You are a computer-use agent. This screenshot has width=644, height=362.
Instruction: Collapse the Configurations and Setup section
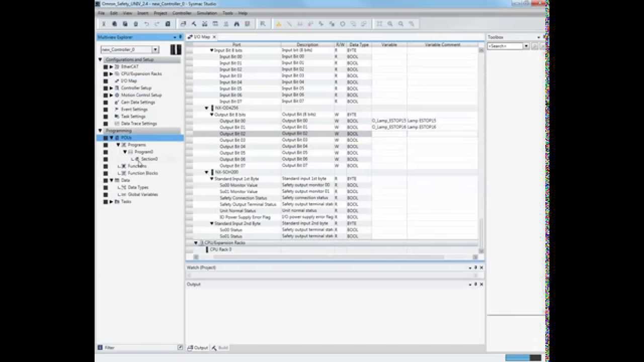pos(100,59)
